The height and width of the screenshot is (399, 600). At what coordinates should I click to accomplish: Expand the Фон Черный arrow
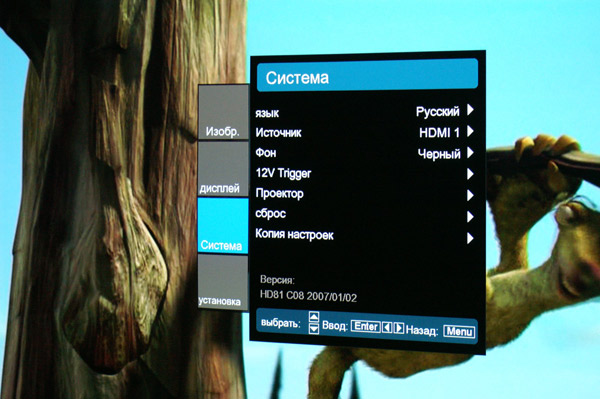(x=470, y=153)
